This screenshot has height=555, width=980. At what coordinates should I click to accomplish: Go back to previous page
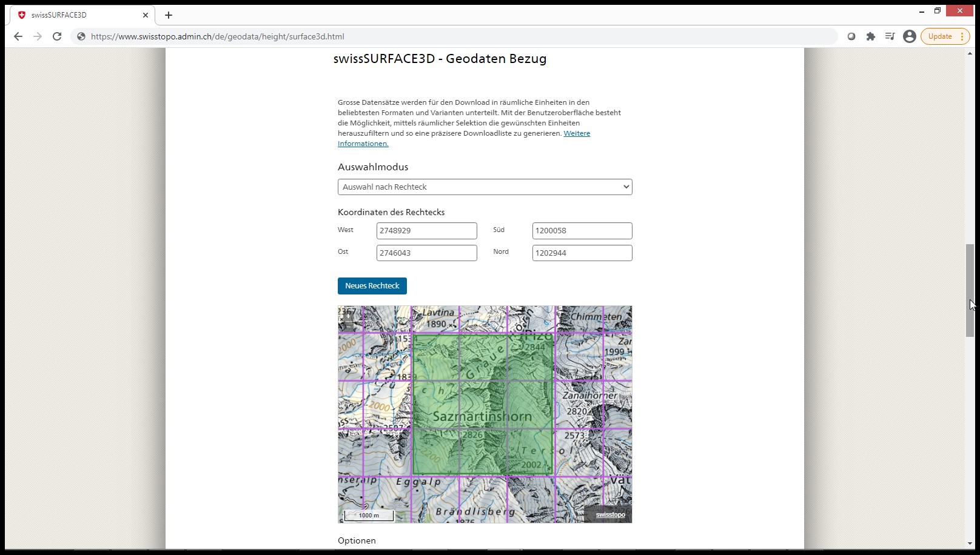[18, 36]
